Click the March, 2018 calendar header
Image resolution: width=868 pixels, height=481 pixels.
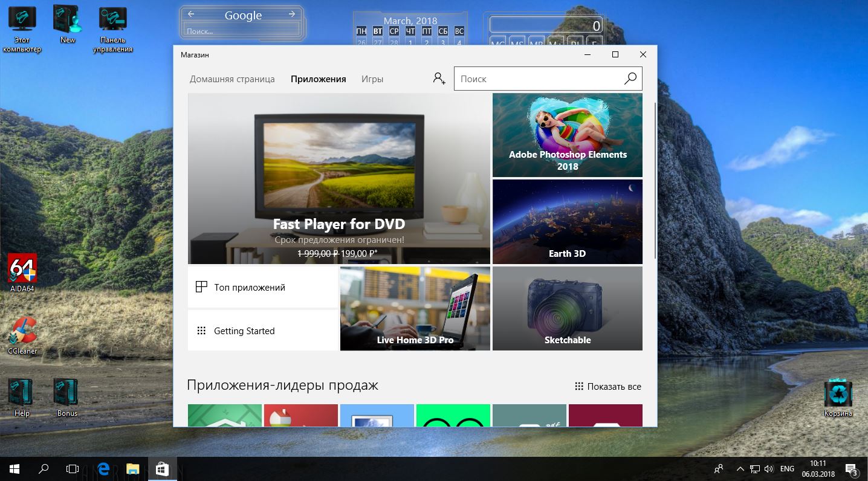coord(410,21)
